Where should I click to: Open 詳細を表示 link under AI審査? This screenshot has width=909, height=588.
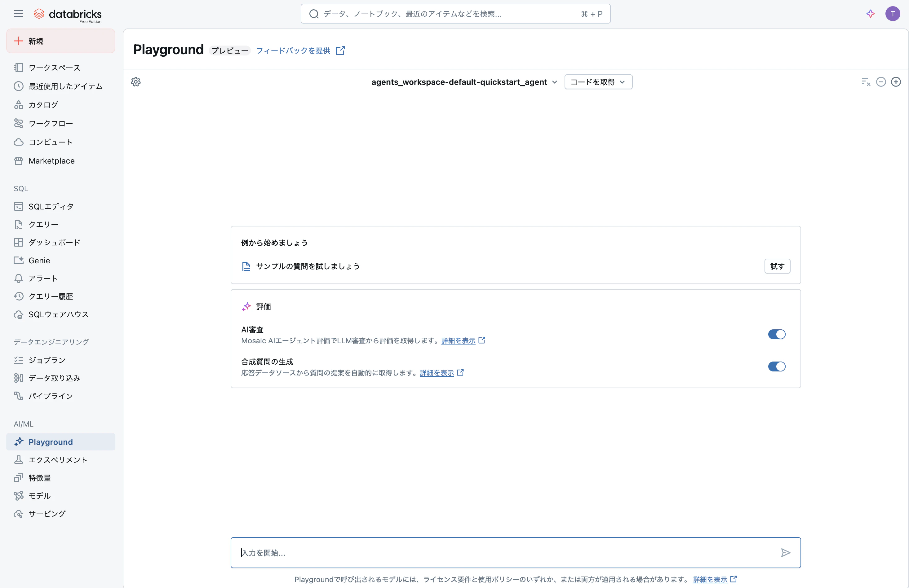pyautogui.click(x=458, y=341)
